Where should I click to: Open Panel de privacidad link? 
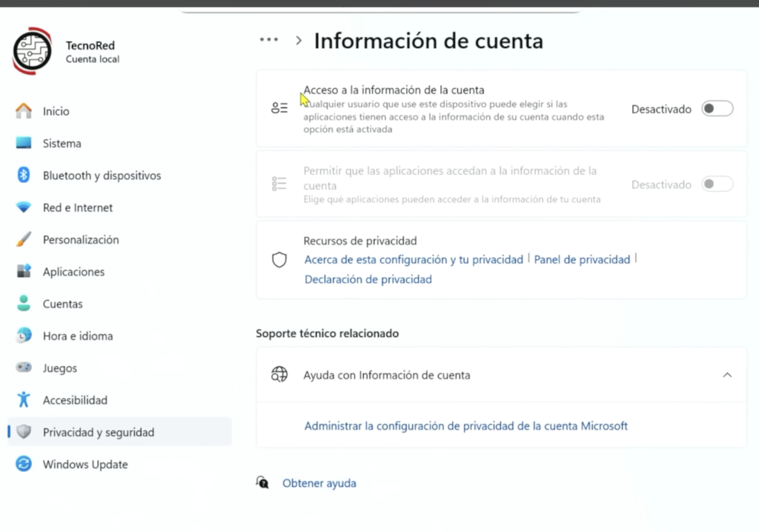point(582,259)
